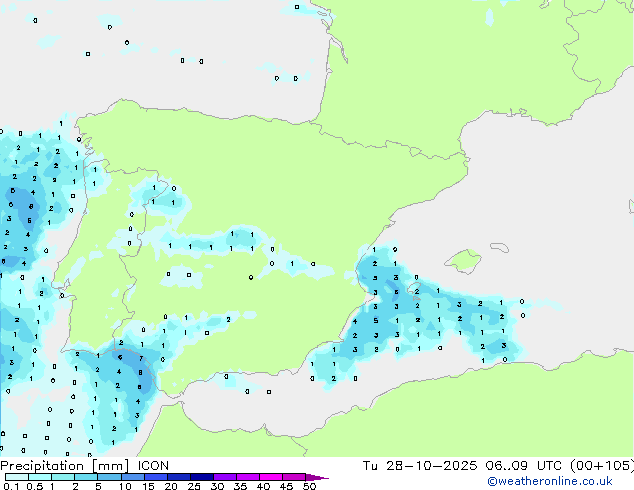Click the '10' legend scale label

pyautogui.click(x=125, y=486)
